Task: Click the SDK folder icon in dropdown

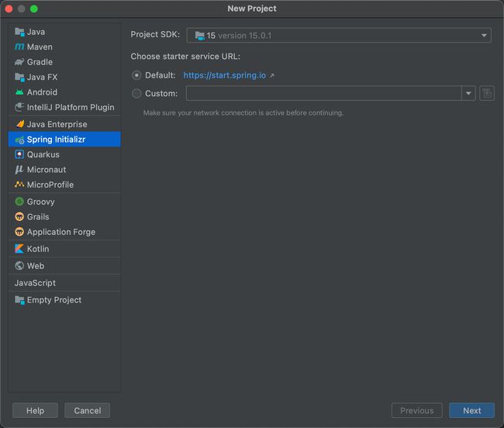Action: click(x=199, y=36)
